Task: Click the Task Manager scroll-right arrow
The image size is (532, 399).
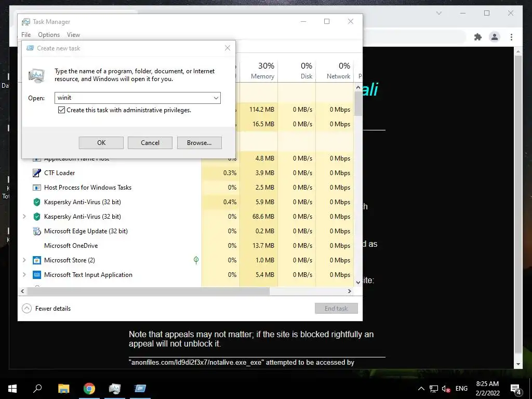Action: [x=350, y=291]
